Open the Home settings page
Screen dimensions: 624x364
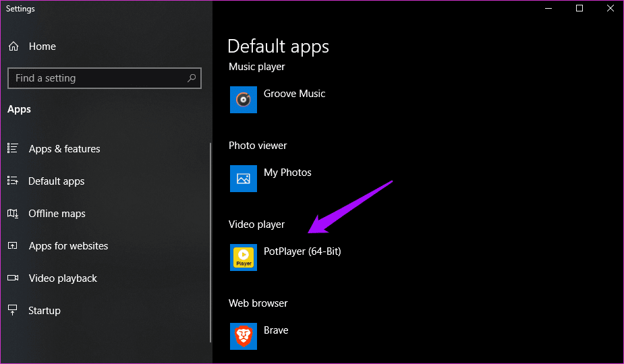pos(42,47)
